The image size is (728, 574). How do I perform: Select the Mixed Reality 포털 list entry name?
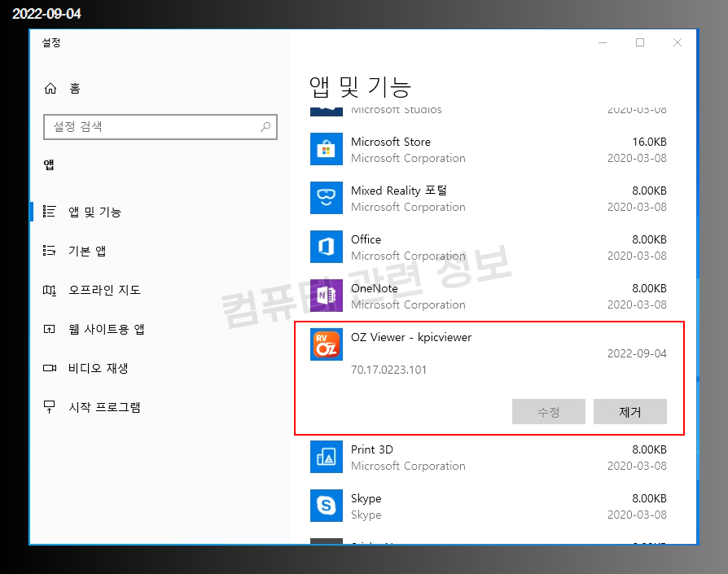pos(399,191)
